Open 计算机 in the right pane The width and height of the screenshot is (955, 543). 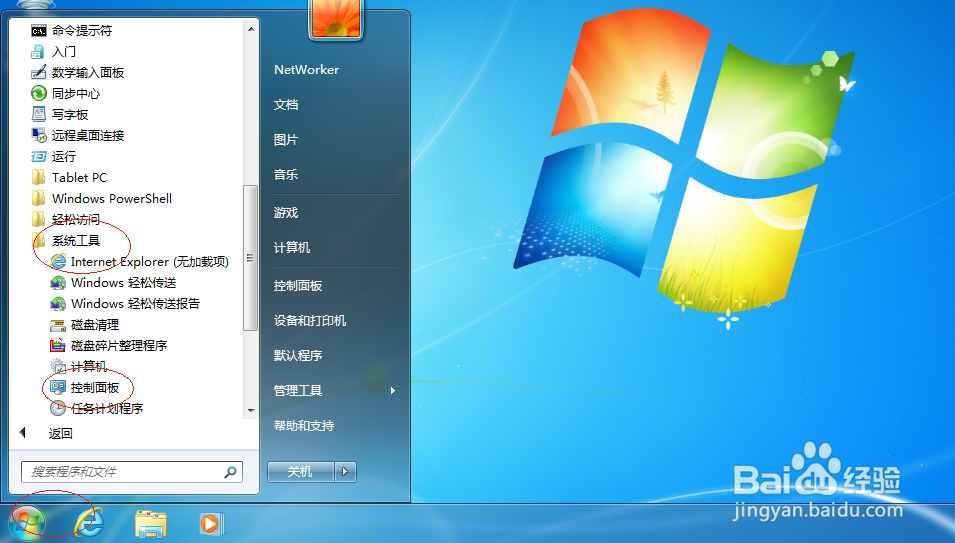[292, 247]
